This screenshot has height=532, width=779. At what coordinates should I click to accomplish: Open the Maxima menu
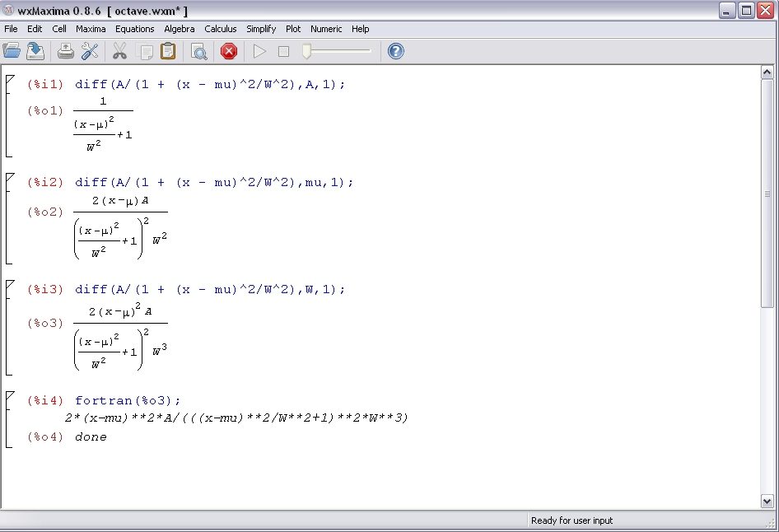pyautogui.click(x=91, y=29)
